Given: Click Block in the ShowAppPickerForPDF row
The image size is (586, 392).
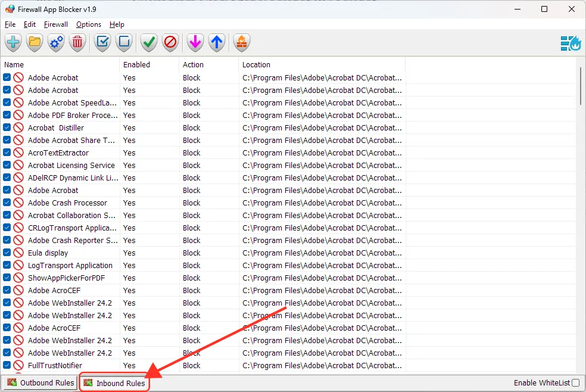Looking at the screenshot, I should (x=192, y=278).
